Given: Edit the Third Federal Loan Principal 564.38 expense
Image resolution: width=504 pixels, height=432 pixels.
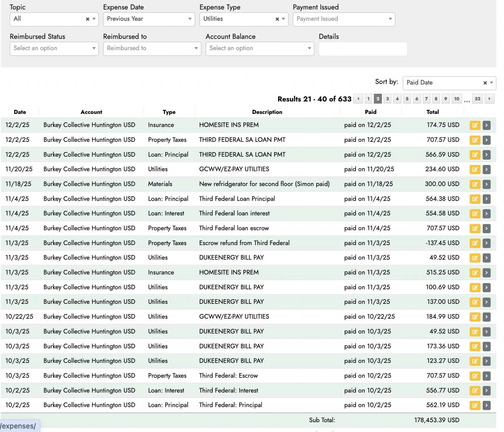Looking at the screenshot, I should pyautogui.click(x=475, y=199).
